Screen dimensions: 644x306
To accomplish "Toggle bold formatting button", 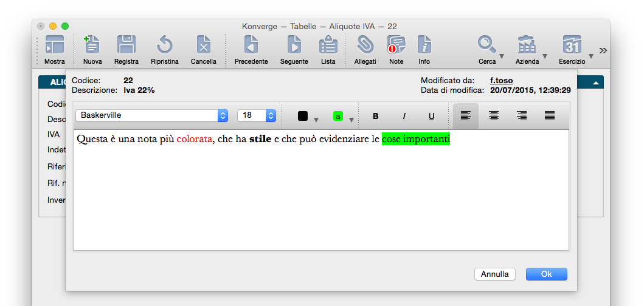I will (x=375, y=116).
